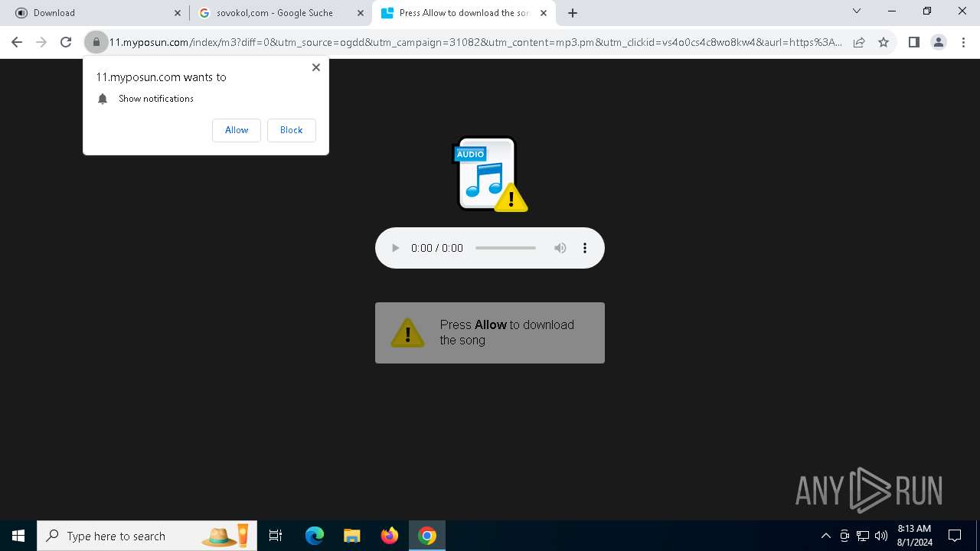The height and width of the screenshot is (551, 980).
Task: Restore down the Chrome window
Action: [x=927, y=11]
